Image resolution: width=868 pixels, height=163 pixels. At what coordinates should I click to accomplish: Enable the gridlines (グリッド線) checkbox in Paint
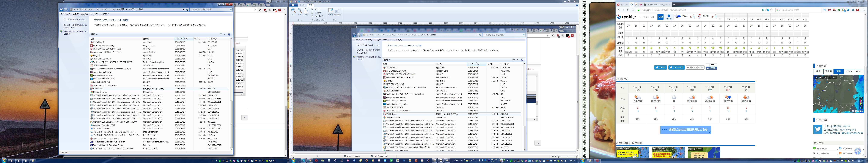[312, 13]
